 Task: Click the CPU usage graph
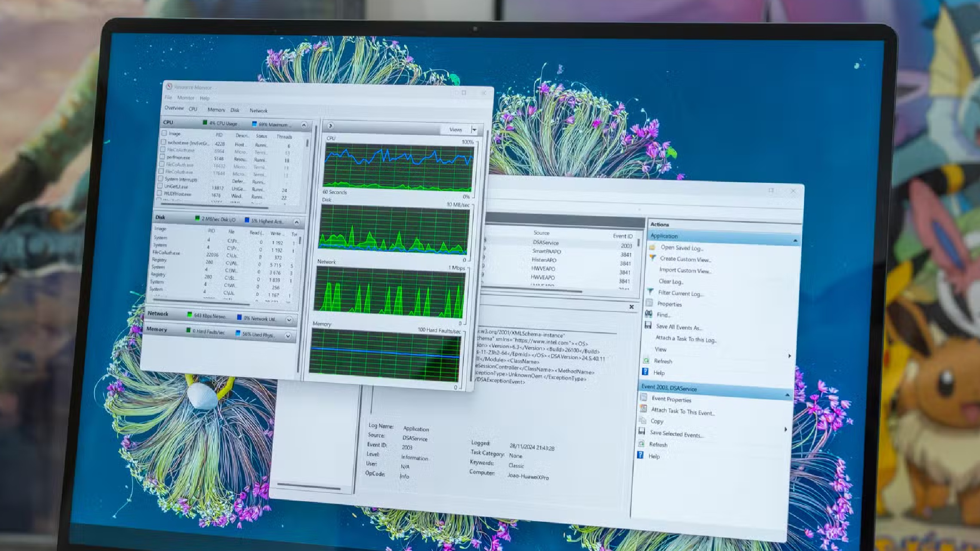398,167
